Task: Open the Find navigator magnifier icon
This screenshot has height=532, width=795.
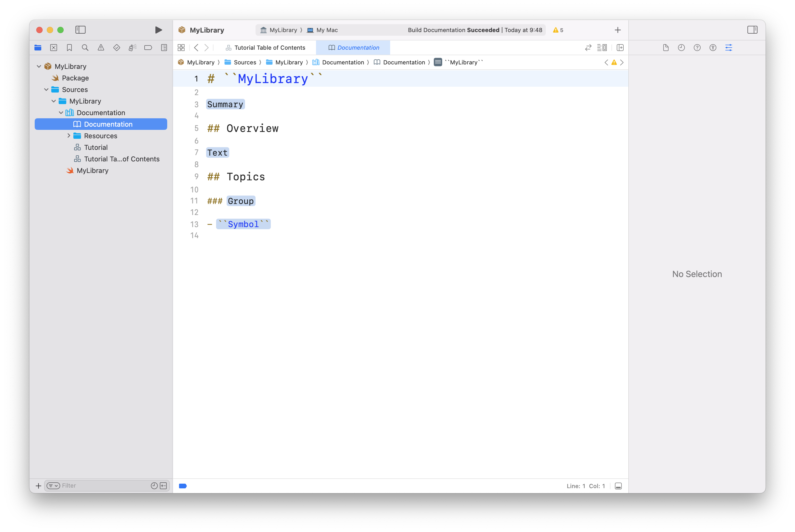Action: [85, 48]
